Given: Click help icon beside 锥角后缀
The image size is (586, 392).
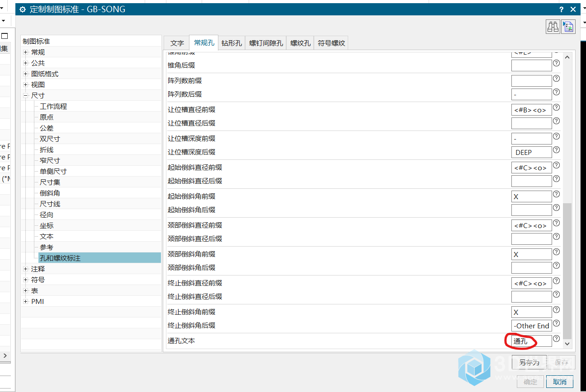Looking at the screenshot, I should point(556,63).
